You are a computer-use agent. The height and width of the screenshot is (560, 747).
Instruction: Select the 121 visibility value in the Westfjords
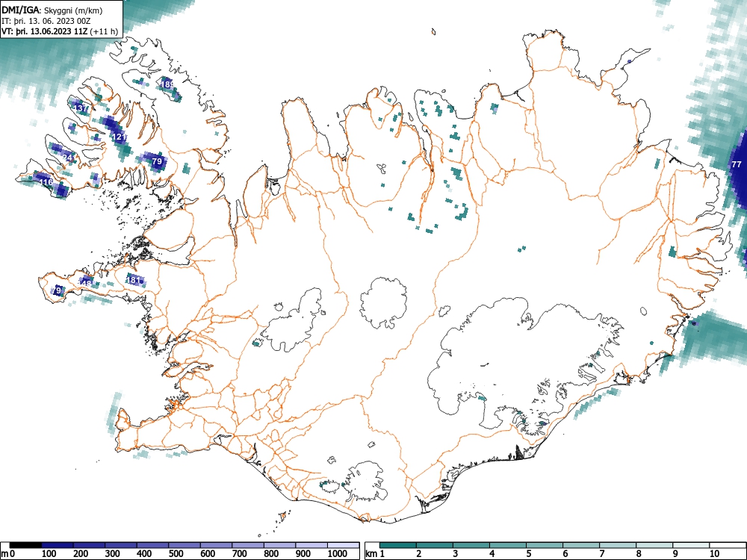click(119, 137)
